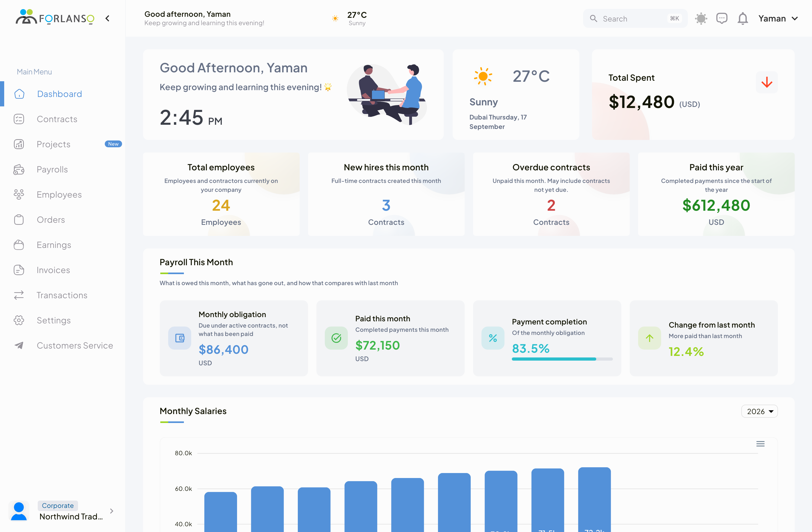Image resolution: width=812 pixels, height=532 pixels.
Task: Open the notifications bell
Action: point(743,18)
